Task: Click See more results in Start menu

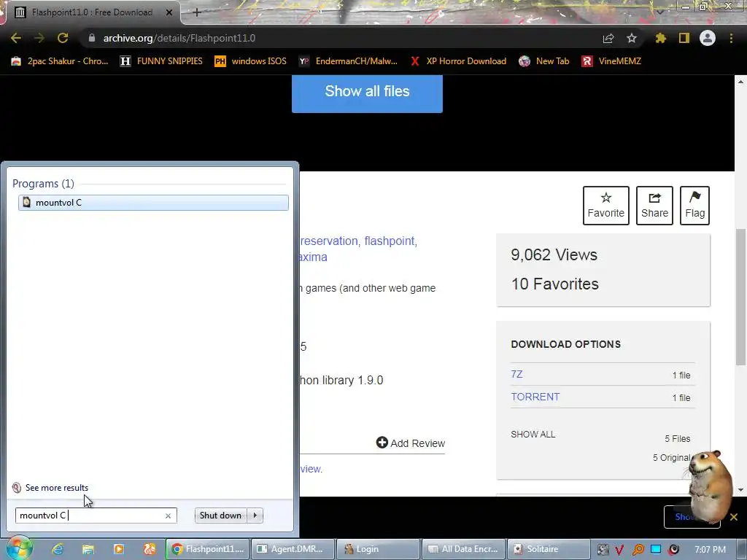Action: pyautogui.click(x=57, y=488)
